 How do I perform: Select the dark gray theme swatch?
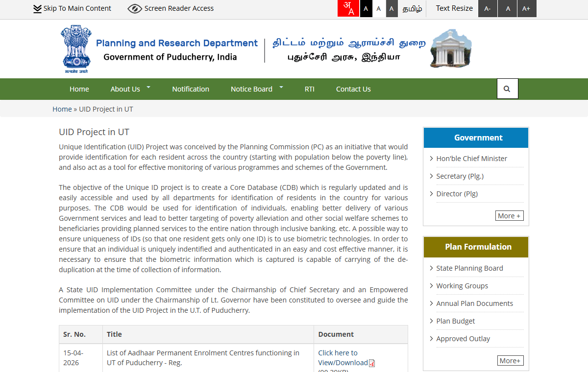tap(392, 8)
